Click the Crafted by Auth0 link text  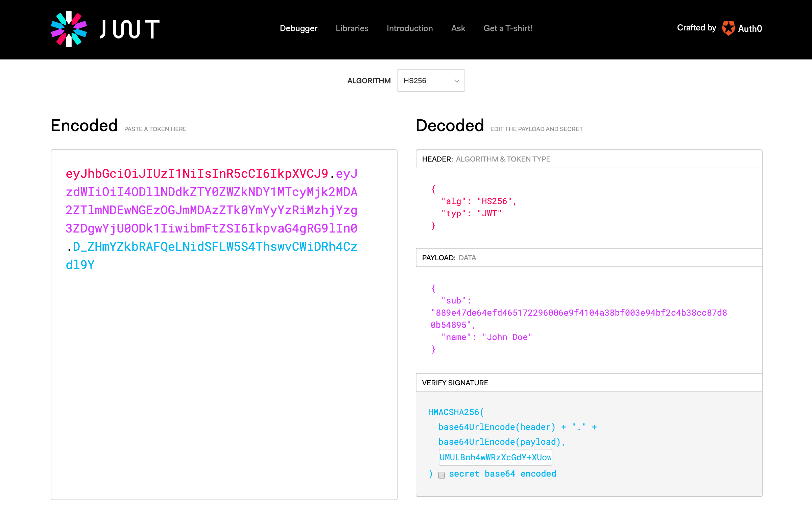[x=696, y=28]
